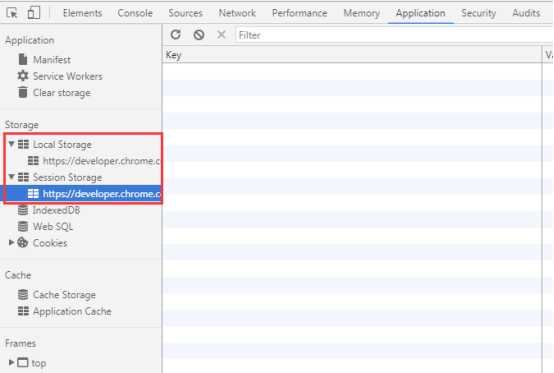The height and width of the screenshot is (373, 554).
Task: Go to the Performance tab
Action: (300, 13)
